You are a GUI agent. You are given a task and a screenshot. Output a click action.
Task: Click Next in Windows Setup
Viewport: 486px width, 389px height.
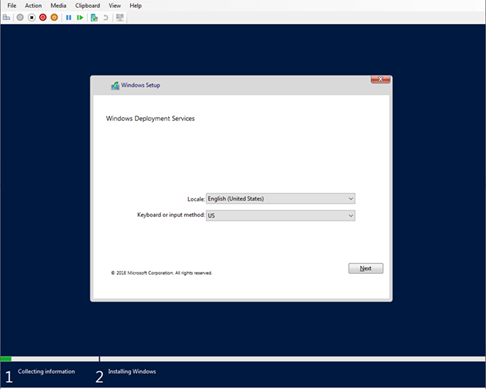[x=366, y=268]
